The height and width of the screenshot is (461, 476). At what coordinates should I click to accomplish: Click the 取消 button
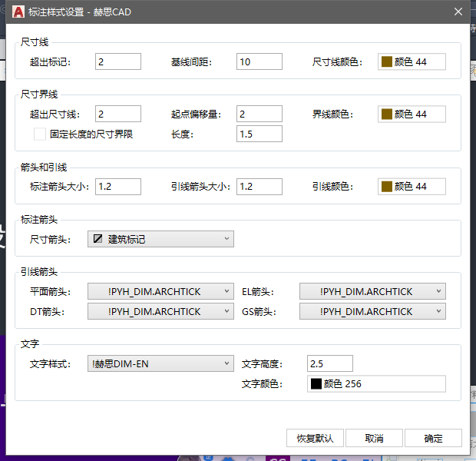374,438
